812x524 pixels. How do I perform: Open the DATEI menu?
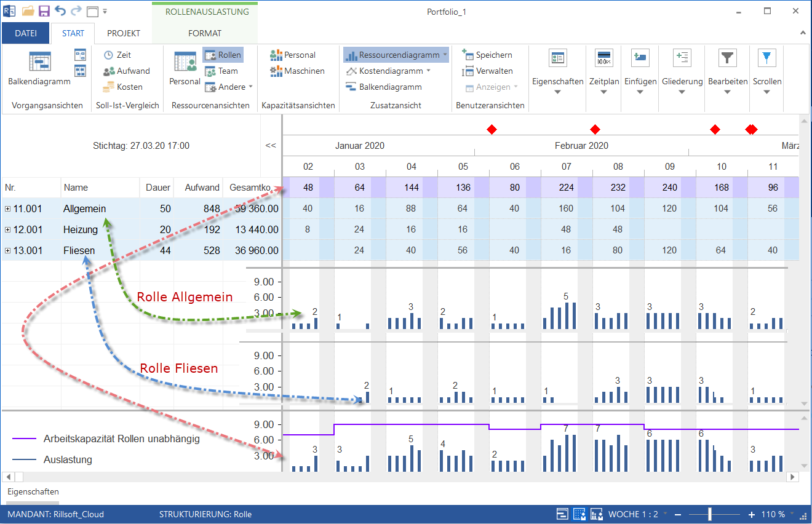(x=26, y=33)
